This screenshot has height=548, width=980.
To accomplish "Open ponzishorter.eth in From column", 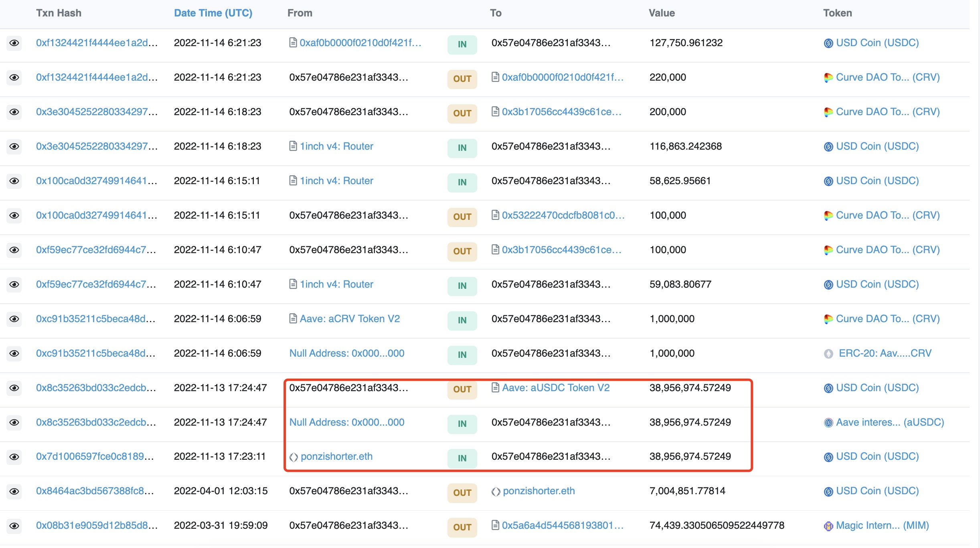I will point(336,456).
